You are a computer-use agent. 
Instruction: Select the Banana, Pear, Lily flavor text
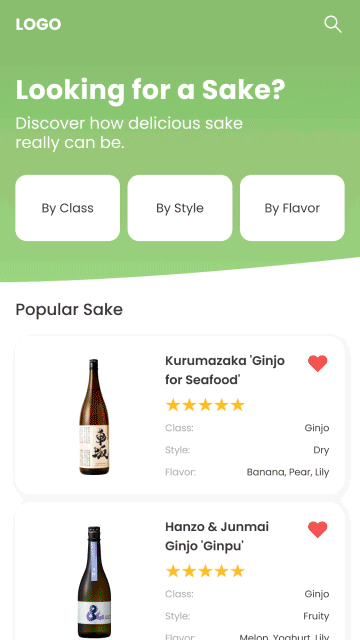pyautogui.click(x=288, y=472)
